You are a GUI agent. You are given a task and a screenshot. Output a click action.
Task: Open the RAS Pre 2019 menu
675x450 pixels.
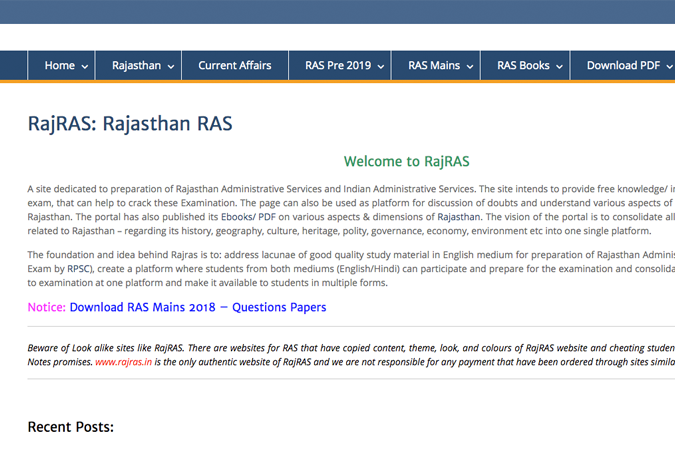337,66
